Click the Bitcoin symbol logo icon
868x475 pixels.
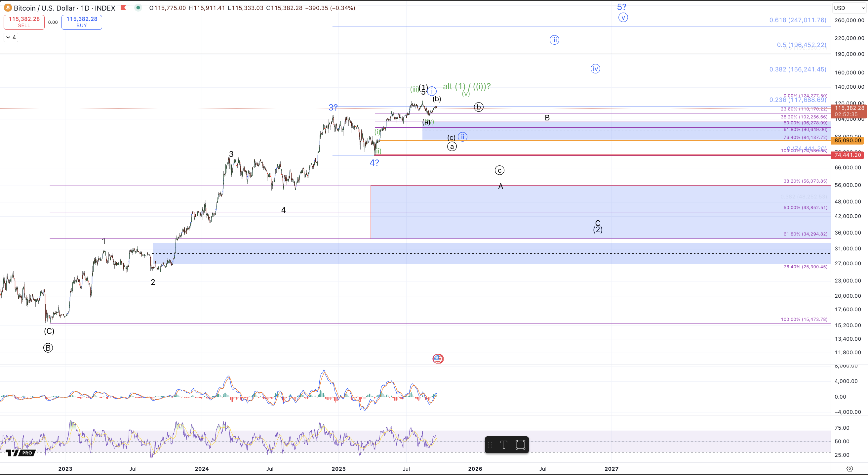click(x=7, y=8)
